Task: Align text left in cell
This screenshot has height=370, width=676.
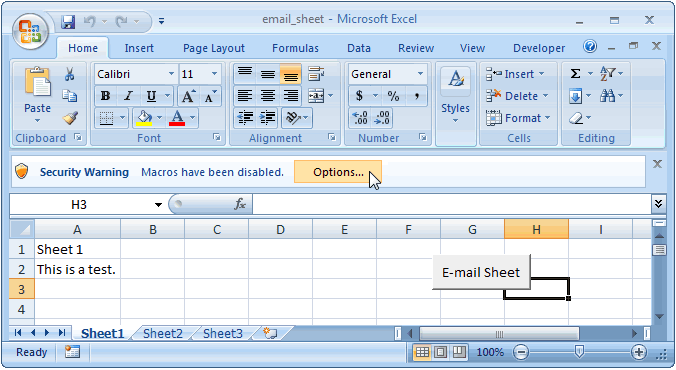Action: [x=245, y=96]
